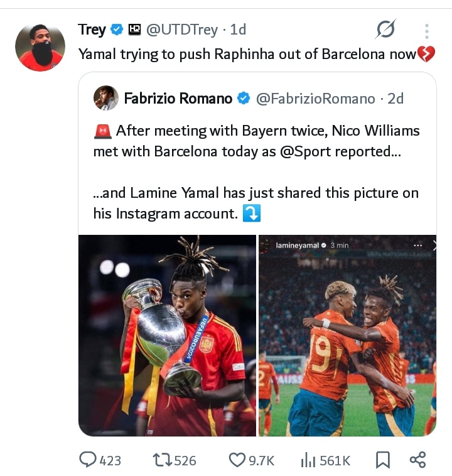This screenshot has width=452, height=476.
Task: Open the Grok circle-slash icon
Action: [x=385, y=29]
